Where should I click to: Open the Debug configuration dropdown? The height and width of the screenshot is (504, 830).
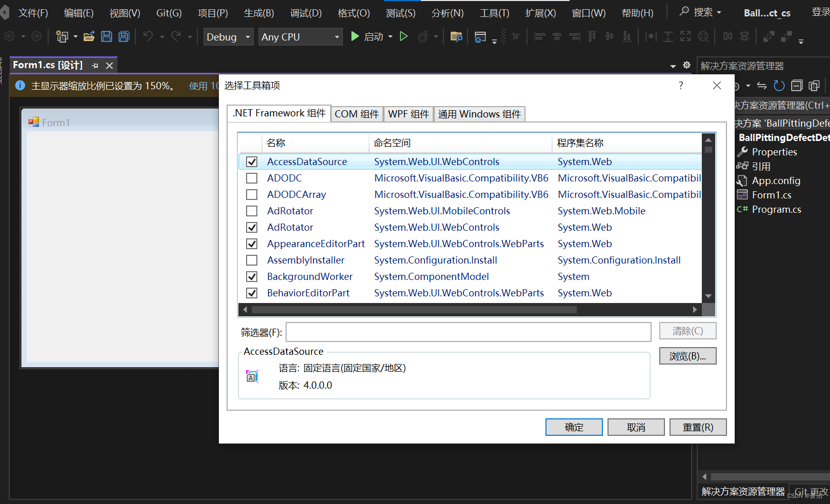[x=229, y=37]
